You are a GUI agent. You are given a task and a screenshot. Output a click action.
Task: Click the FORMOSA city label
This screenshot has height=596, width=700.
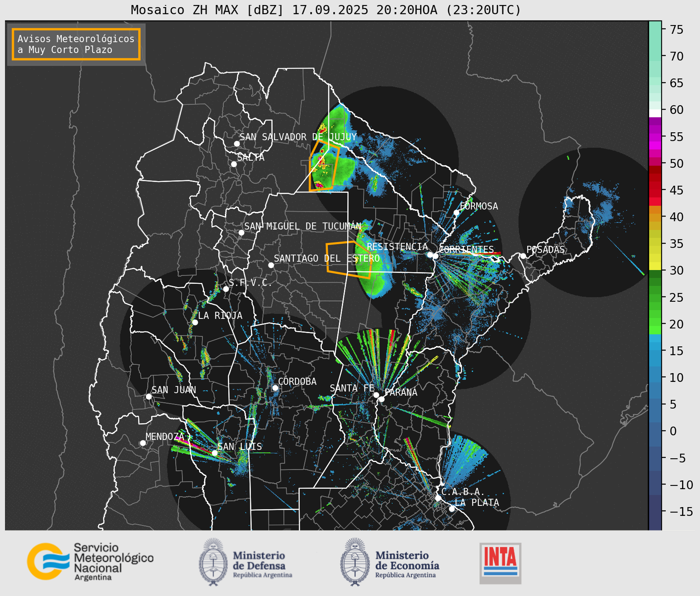point(479,206)
